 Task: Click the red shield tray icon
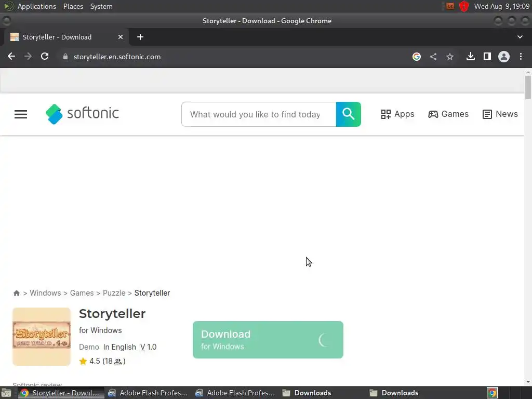[464, 6]
